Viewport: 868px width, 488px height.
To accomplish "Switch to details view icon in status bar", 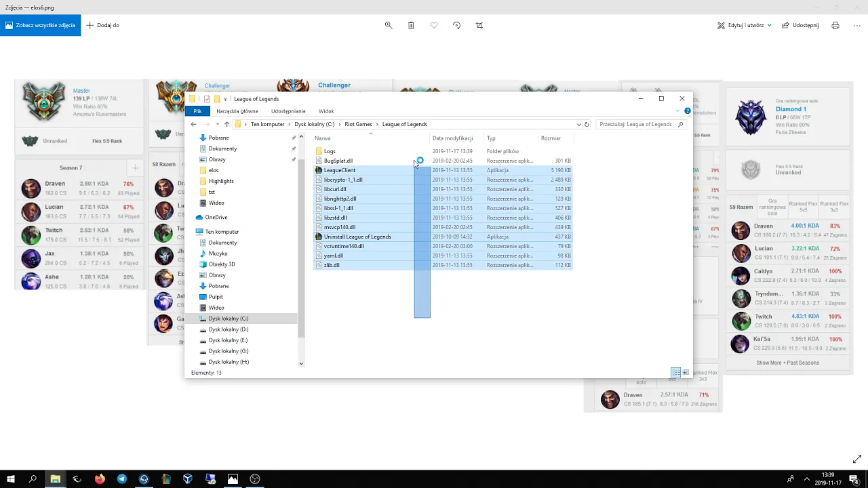I will [x=675, y=373].
